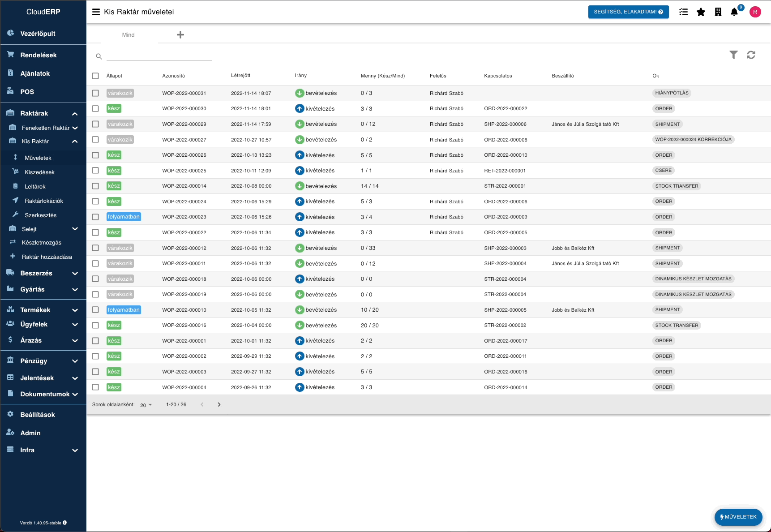
Task: Open rows-per-page dropdown showing 20
Action: point(146,405)
